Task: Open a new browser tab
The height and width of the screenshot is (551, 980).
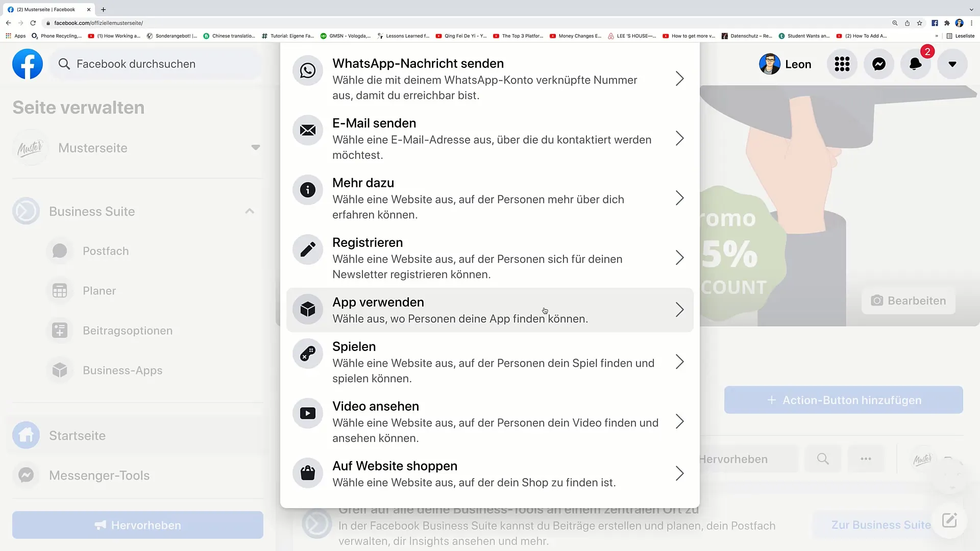Action: point(104,9)
